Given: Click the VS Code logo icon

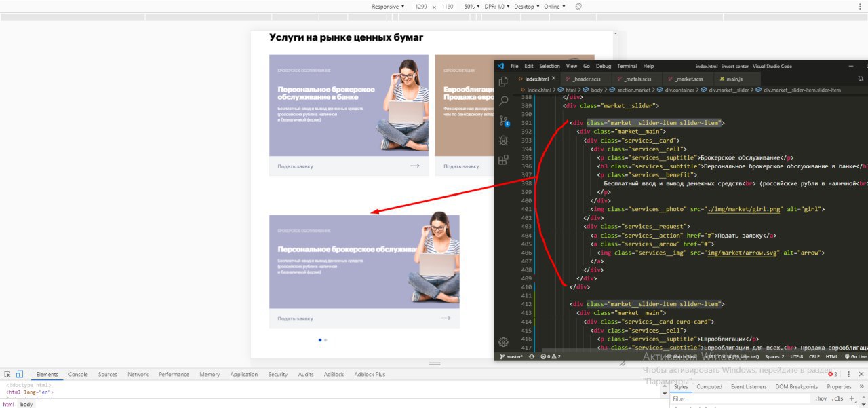Looking at the screenshot, I should click(x=500, y=66).
